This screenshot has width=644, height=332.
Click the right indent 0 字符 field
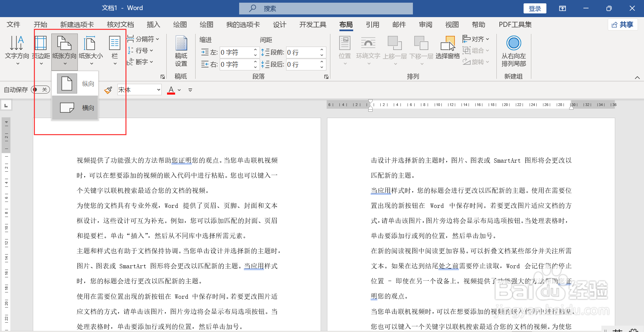[236, 64]
